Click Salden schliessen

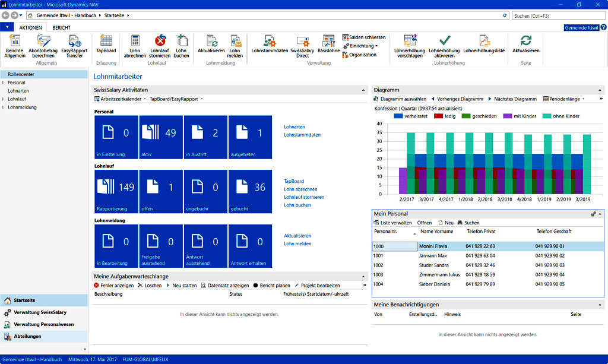click(364, 37)
